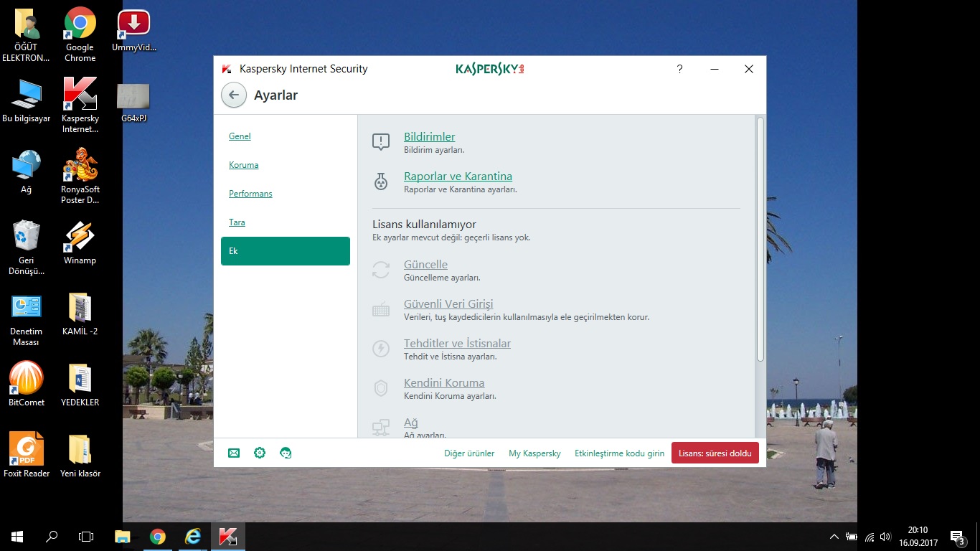Switch to the Tara settings tab

click(237, 222)
